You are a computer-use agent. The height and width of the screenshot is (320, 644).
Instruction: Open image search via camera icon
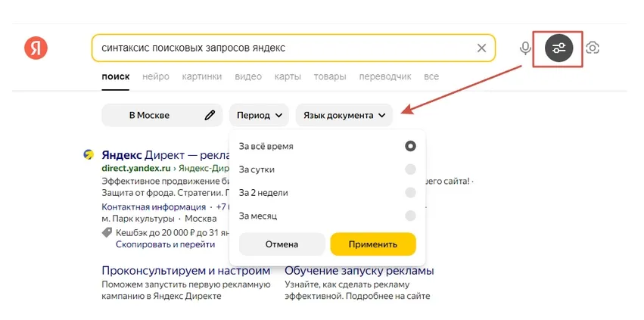593,48
